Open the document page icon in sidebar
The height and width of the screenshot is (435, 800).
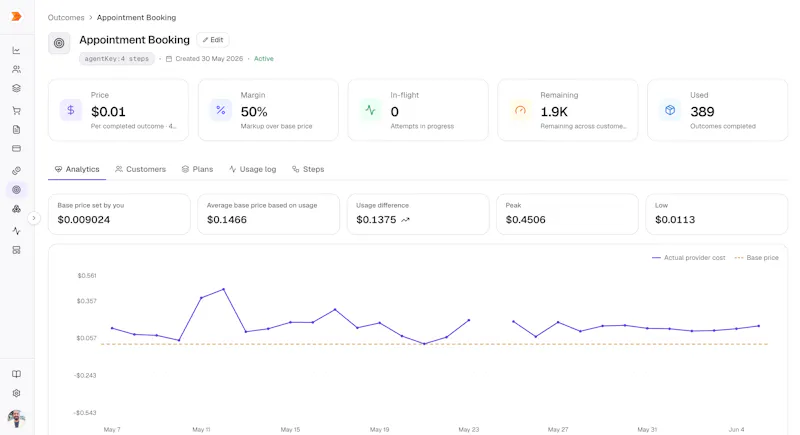pyautogui.click(x=16, y=130)
